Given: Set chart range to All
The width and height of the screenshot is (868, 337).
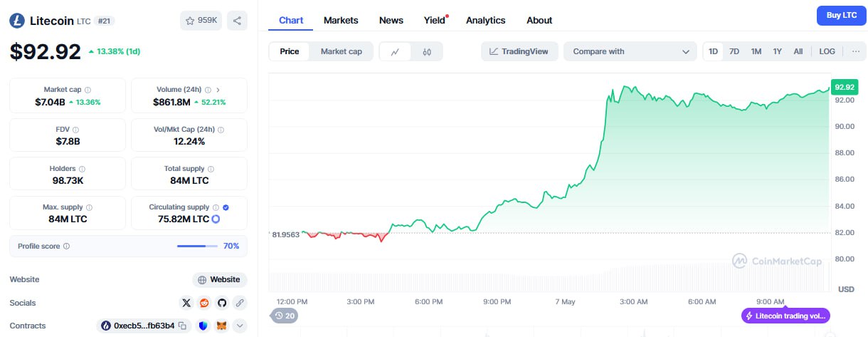Looking at the screenshot, I should click(x=798, y=51).
